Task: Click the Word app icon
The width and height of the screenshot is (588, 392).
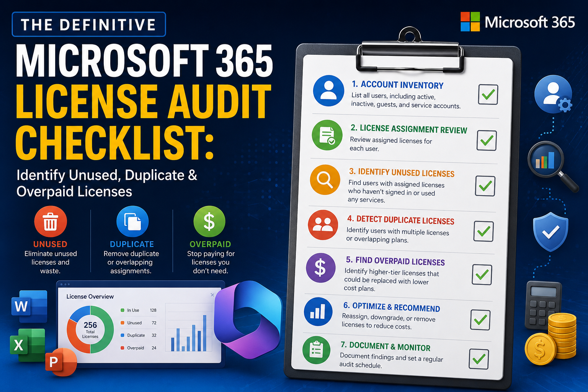Action: click(x=29, y=306)
